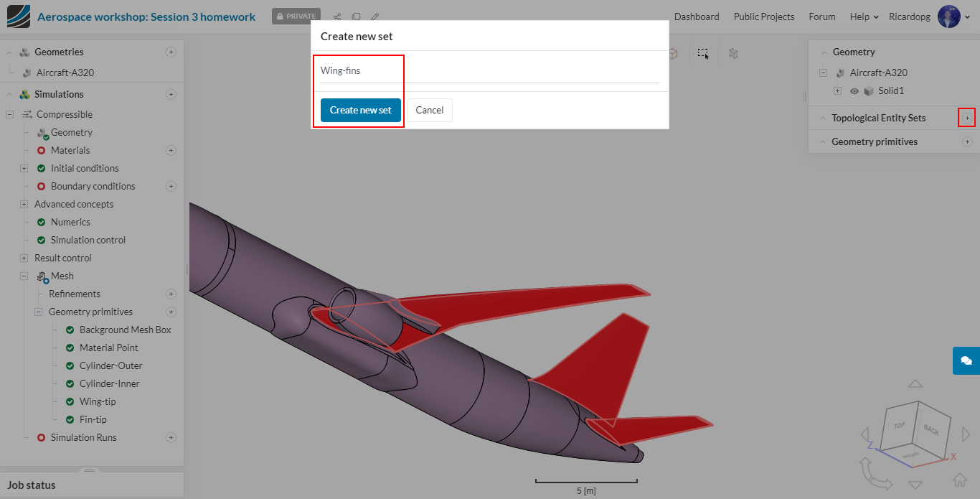Select the Materials tree item
The height and width of the screenshot is (499, 980).
pyautogui.click(x=70, y=150)
